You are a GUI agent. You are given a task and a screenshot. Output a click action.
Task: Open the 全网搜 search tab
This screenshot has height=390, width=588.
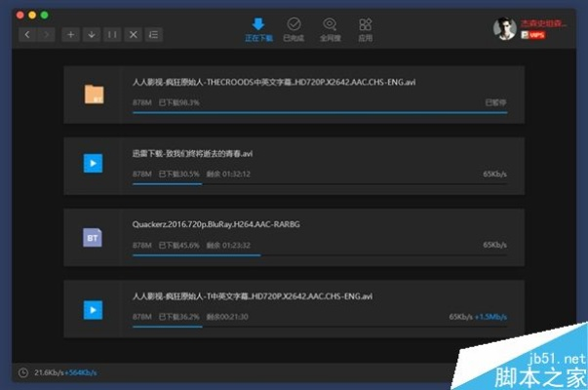coord(330,29)
